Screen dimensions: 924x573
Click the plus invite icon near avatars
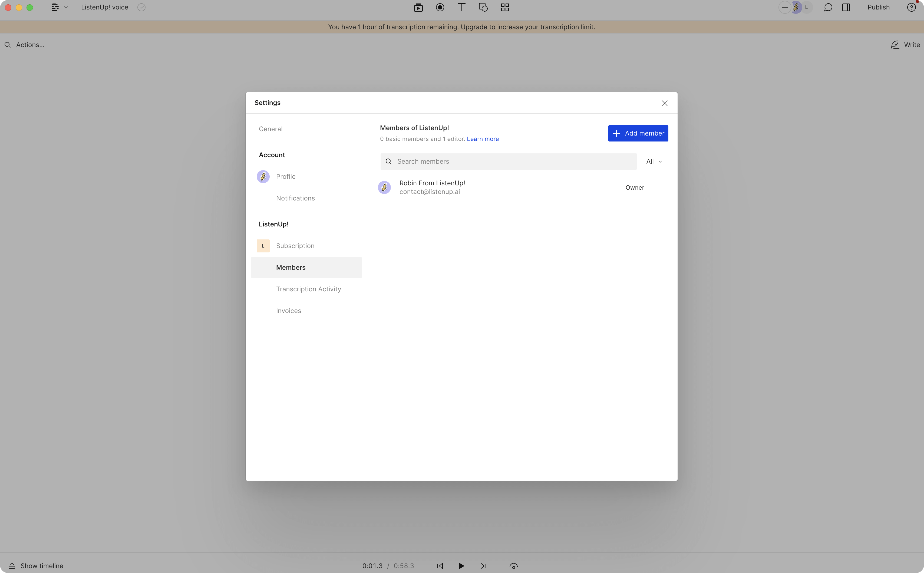785,7
